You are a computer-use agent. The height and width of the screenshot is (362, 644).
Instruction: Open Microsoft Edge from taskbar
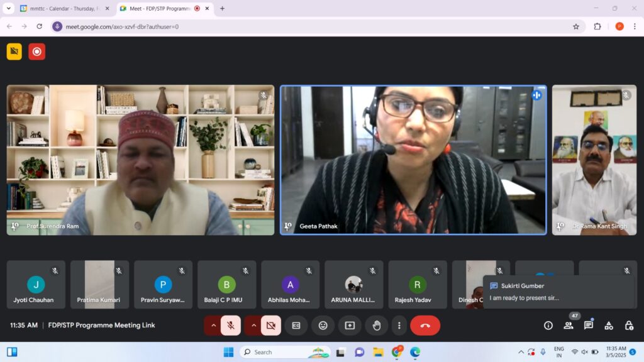click(415, 352)
